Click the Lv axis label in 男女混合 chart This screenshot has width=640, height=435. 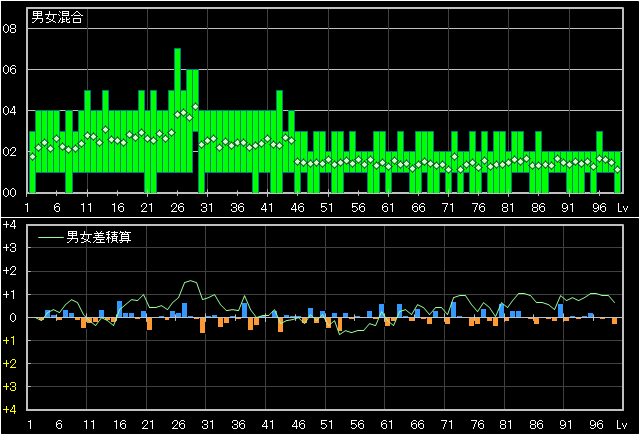[622, 208]
